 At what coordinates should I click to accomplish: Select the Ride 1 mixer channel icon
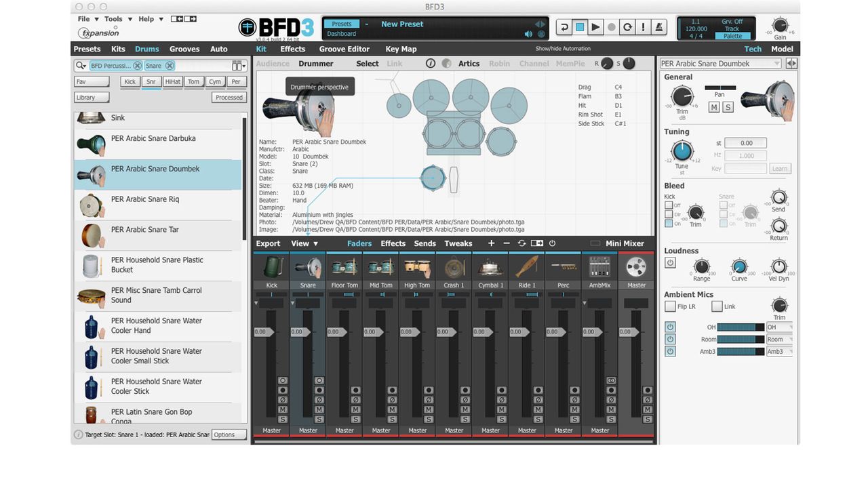click(527, 267)
